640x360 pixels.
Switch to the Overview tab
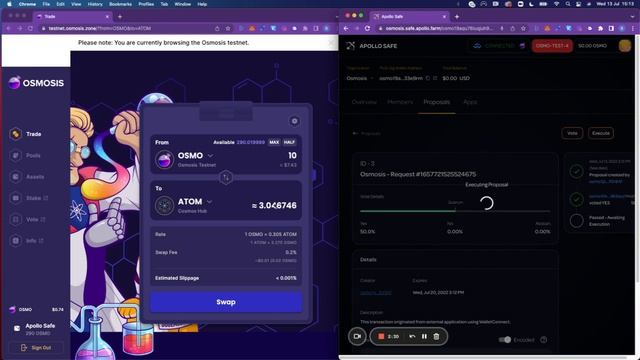coord(364,102)
